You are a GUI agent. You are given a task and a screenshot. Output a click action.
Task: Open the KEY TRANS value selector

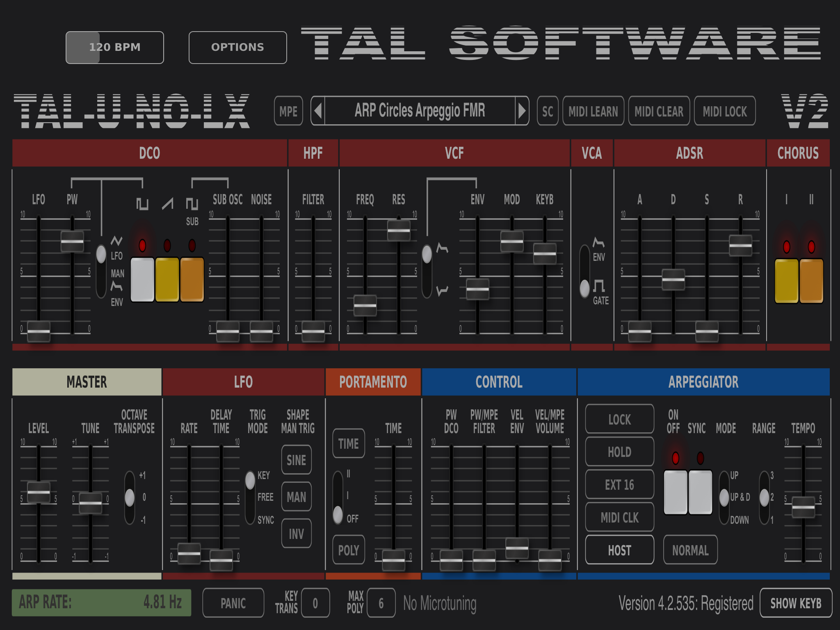tap(315, 603)
